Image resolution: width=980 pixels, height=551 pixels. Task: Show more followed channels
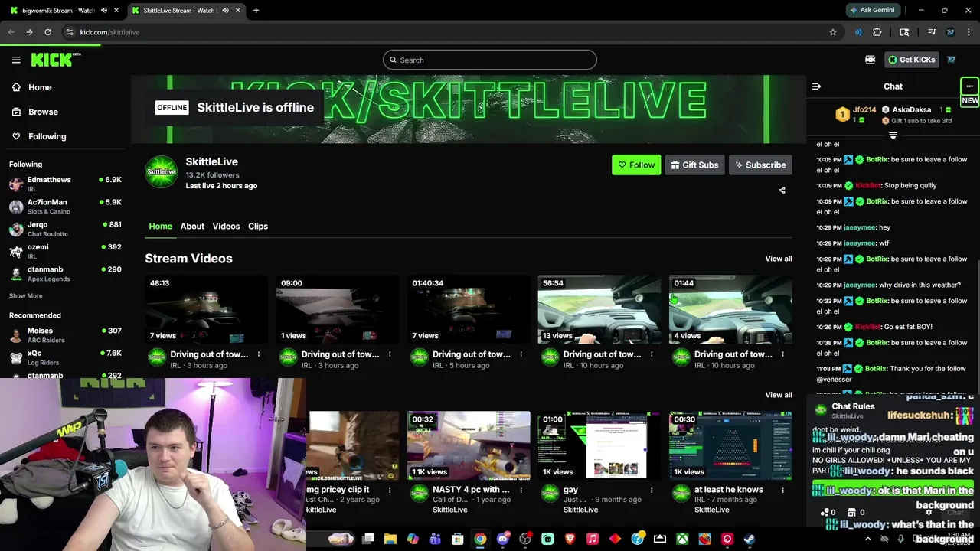26,296
